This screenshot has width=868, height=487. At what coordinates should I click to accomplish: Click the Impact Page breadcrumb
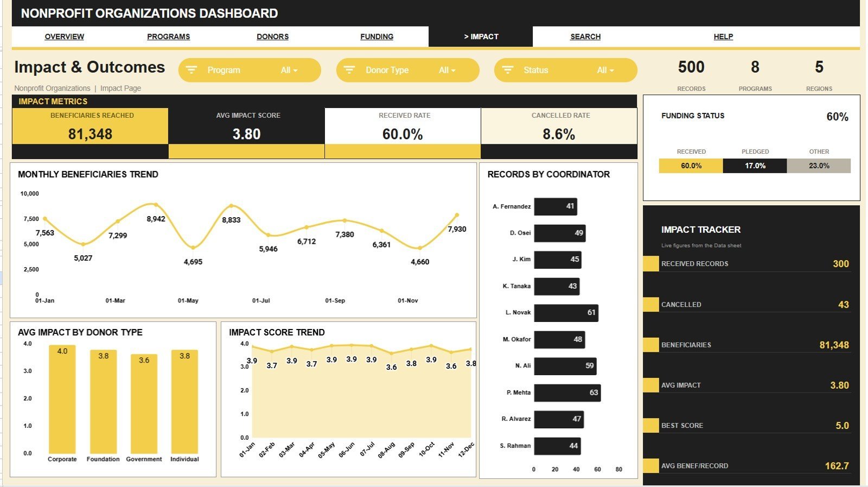[120, 88]
